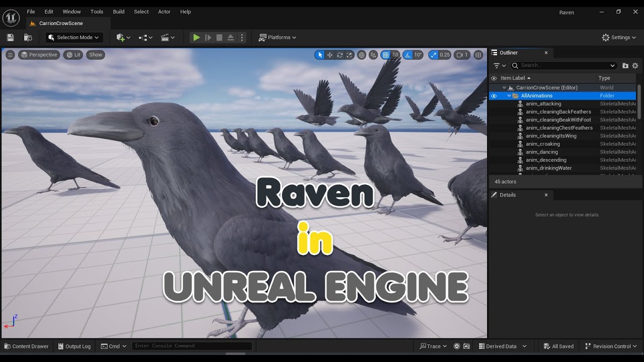Toggle world/local coordinate system globe icon
Image resolution: width=644 pixels, height=362 pixels.
pos(361,55)
